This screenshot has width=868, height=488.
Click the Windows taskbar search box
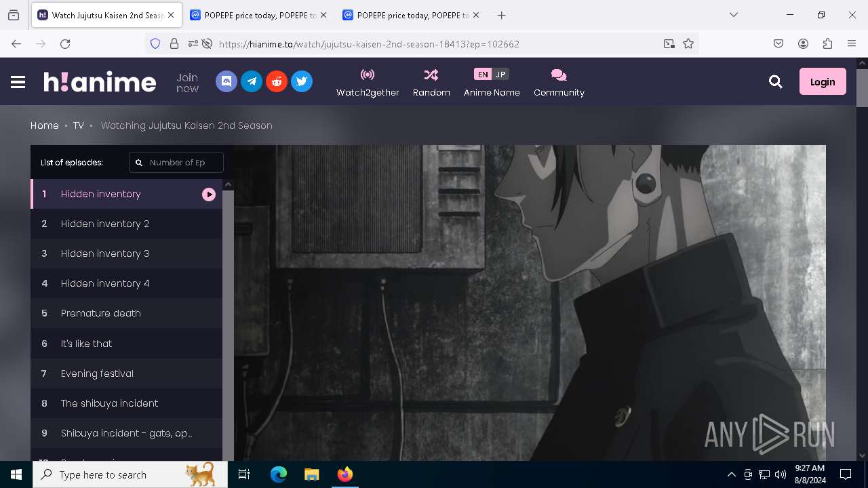129,474
